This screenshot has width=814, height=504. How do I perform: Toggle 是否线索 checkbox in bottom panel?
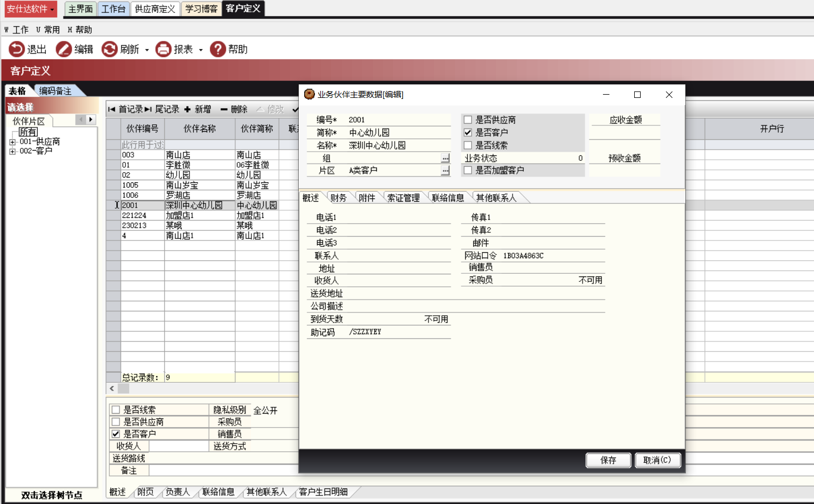(116, 410)
